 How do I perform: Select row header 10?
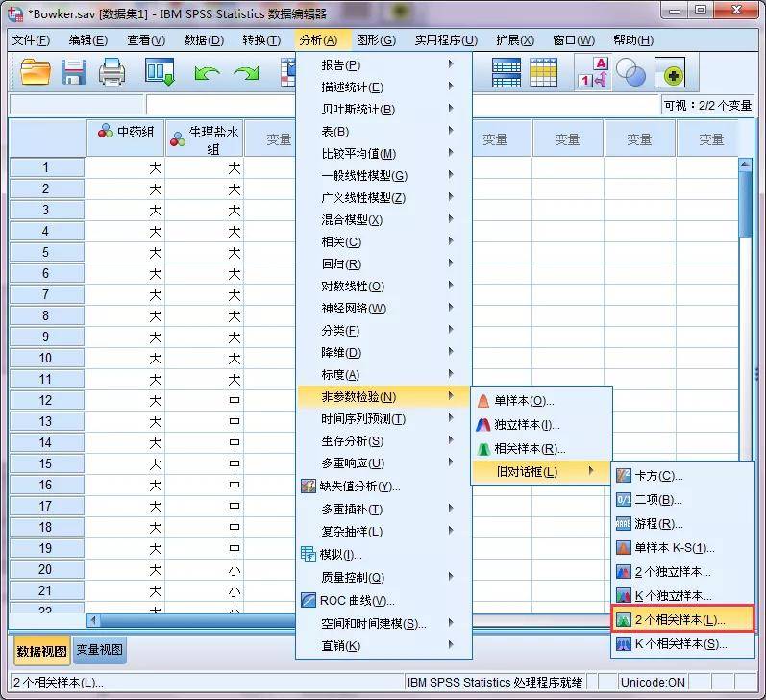47,359
